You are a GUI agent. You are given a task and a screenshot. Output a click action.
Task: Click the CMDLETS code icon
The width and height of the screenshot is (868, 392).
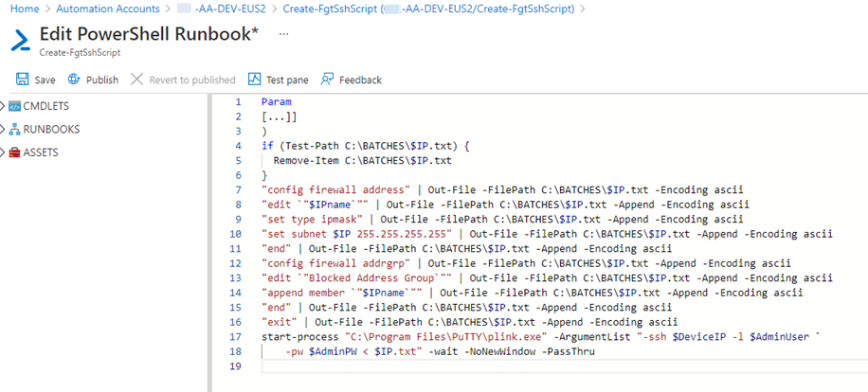(14, 106)
